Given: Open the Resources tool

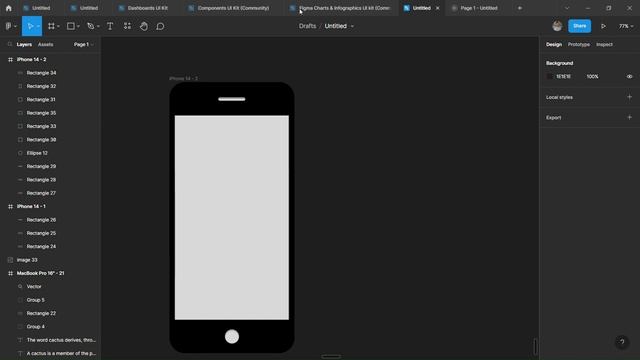Looking at the screenshot, I should tap(127, 26).
